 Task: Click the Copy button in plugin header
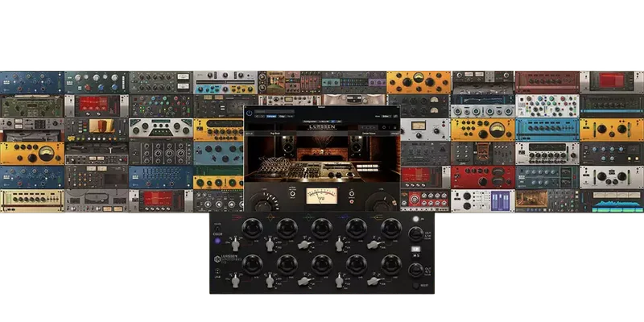coord(282,116)
